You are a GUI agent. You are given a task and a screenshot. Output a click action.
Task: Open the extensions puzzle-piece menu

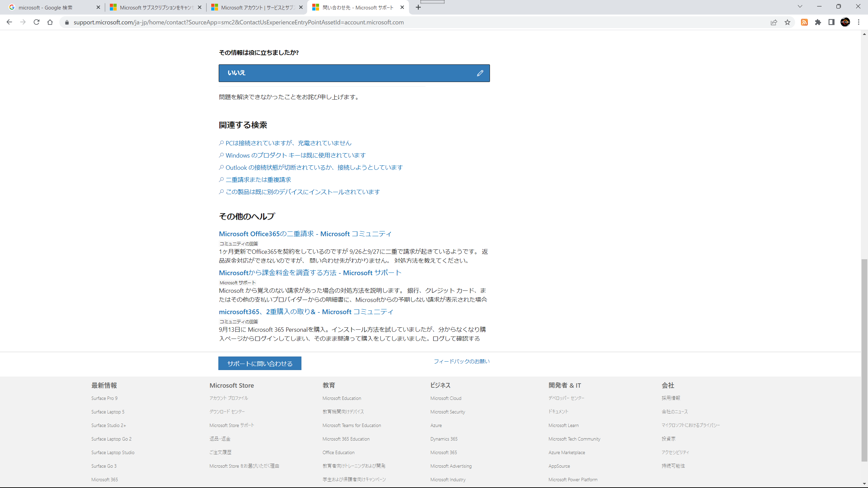818,22
